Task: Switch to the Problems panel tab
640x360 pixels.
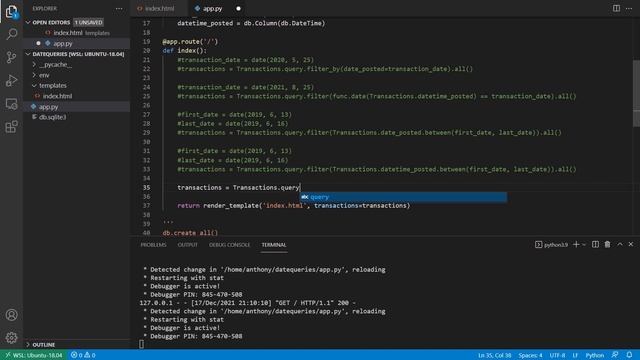Action: (153, 245)
